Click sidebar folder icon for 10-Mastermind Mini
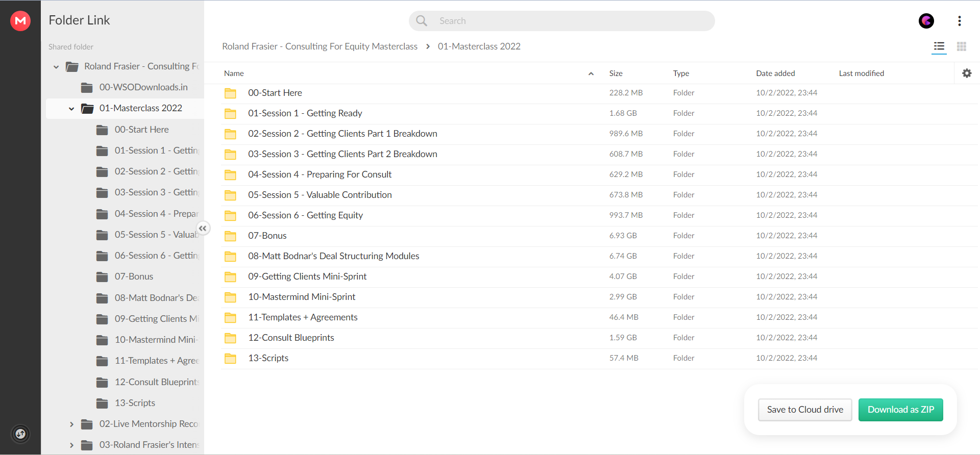The height and width of the screenshot is (455, 980). (x=102, y=340)
